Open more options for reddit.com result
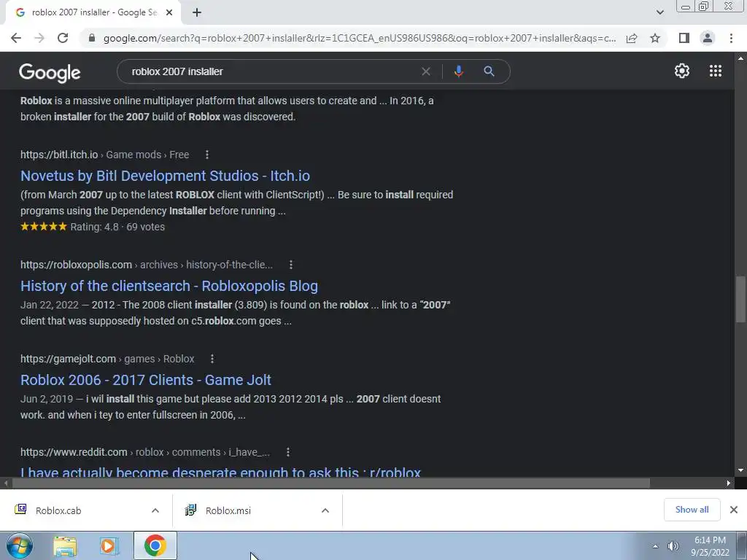Screen dimensions: 747x560 (x=287, y=452)
